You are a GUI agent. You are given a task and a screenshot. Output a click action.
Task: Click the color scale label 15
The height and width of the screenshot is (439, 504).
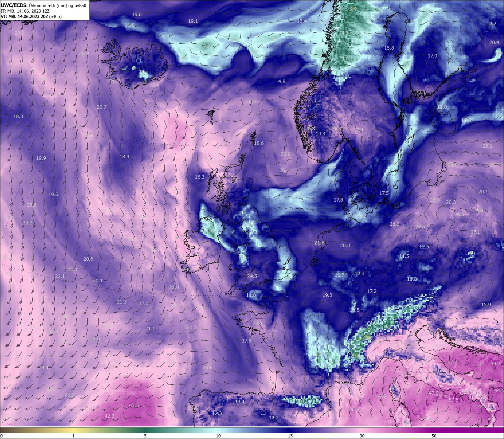click(290, 436)
